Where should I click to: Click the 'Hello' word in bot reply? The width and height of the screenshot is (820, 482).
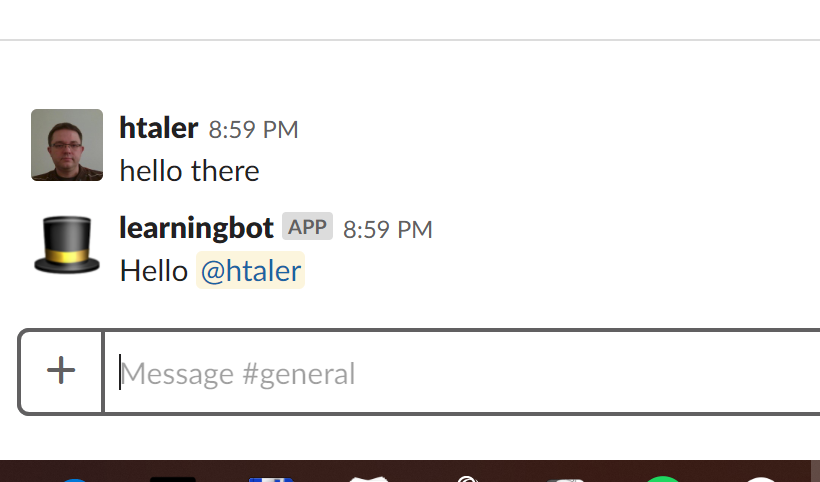154,271
